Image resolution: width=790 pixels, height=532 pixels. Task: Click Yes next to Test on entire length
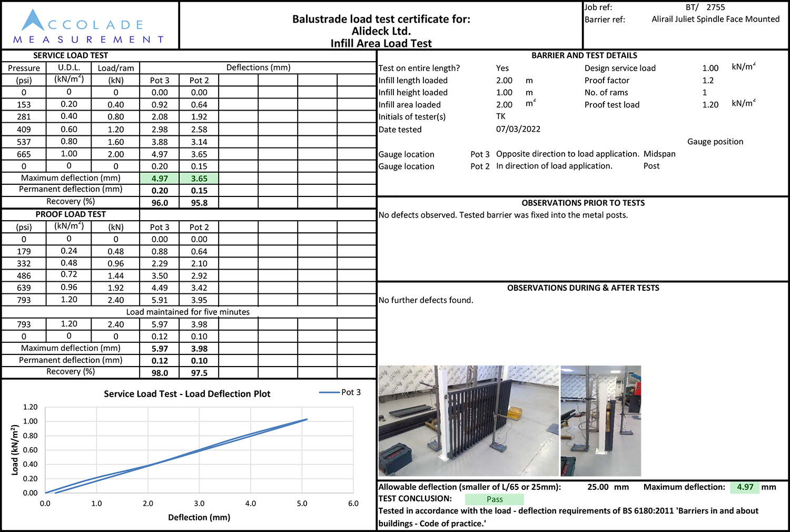502,68
